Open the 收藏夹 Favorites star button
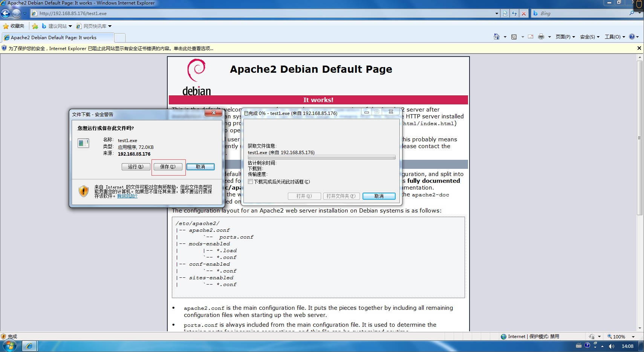644x352 pixels. pos(14,26)
